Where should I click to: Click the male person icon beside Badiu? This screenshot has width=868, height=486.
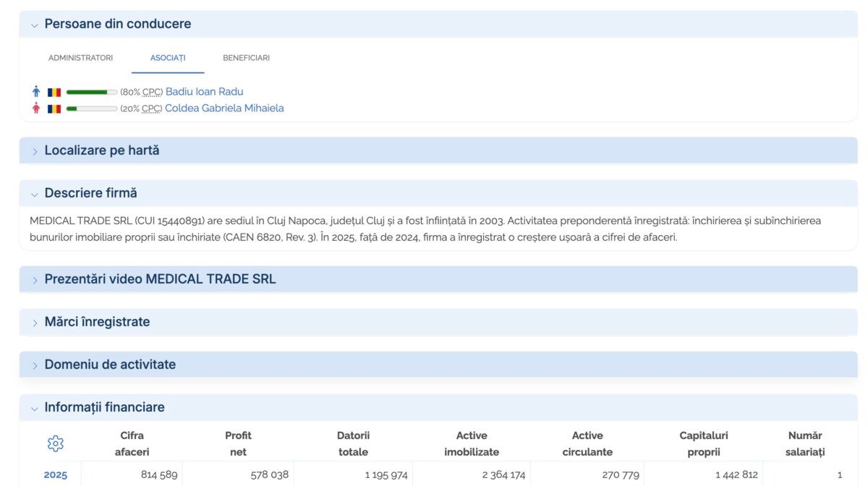[x=36, y=92]
